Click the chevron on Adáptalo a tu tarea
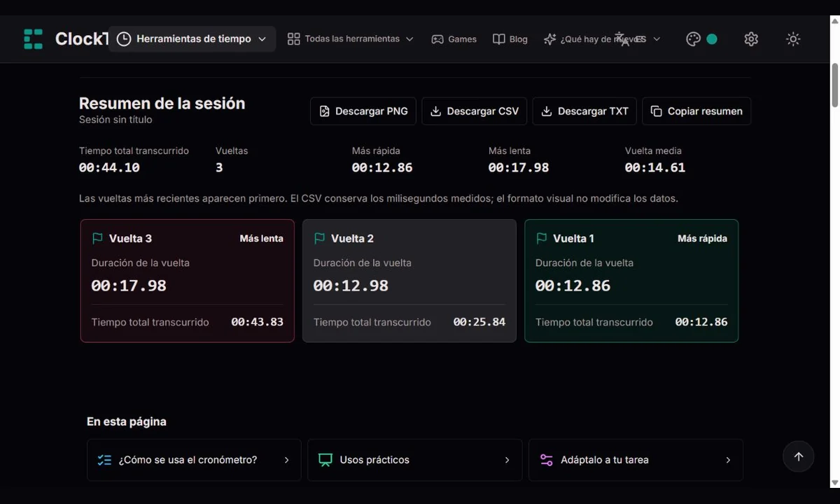This screenshot has width=840, height=504. point(728,460)
